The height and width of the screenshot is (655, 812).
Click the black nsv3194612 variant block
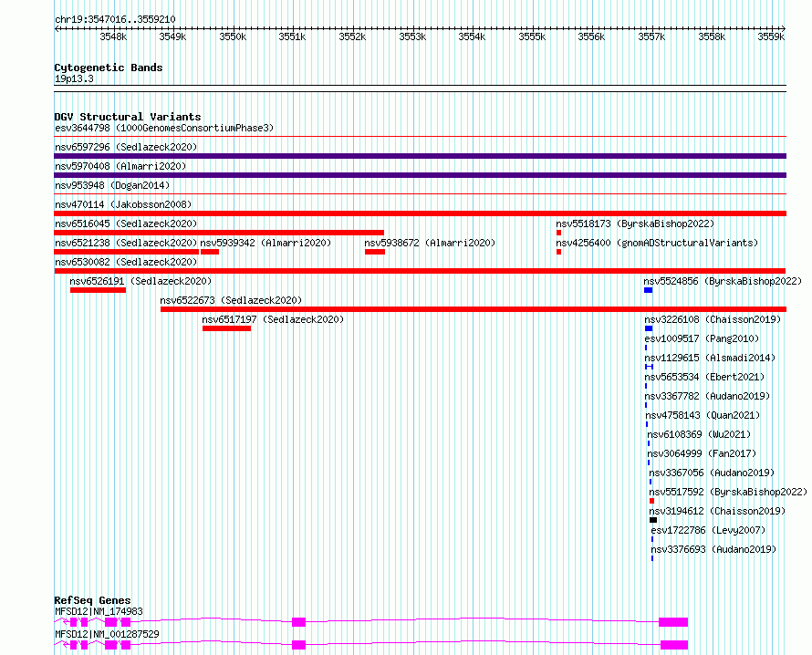(653, 520)
